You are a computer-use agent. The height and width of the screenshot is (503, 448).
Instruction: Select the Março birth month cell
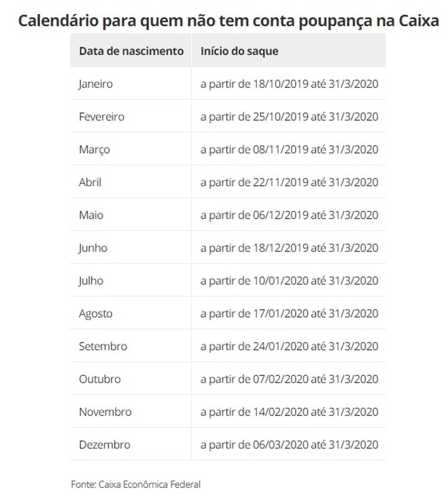click(x=94, y=149)
